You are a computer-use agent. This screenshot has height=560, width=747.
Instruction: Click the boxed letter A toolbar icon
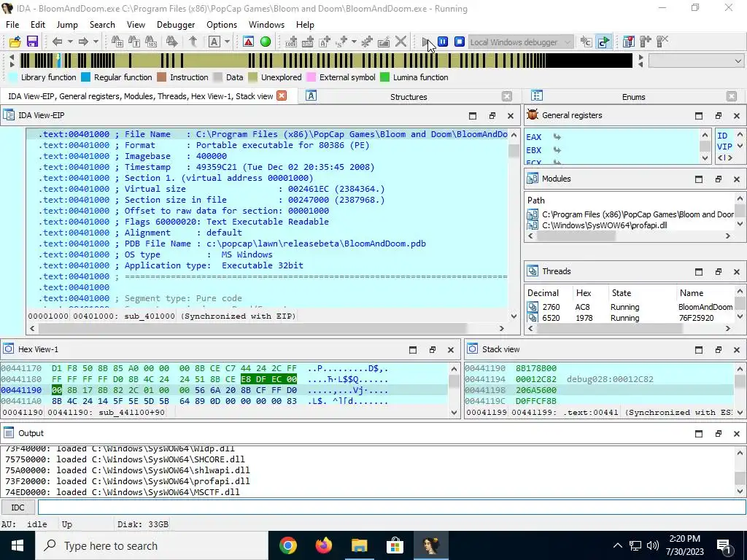coord(214,42)
